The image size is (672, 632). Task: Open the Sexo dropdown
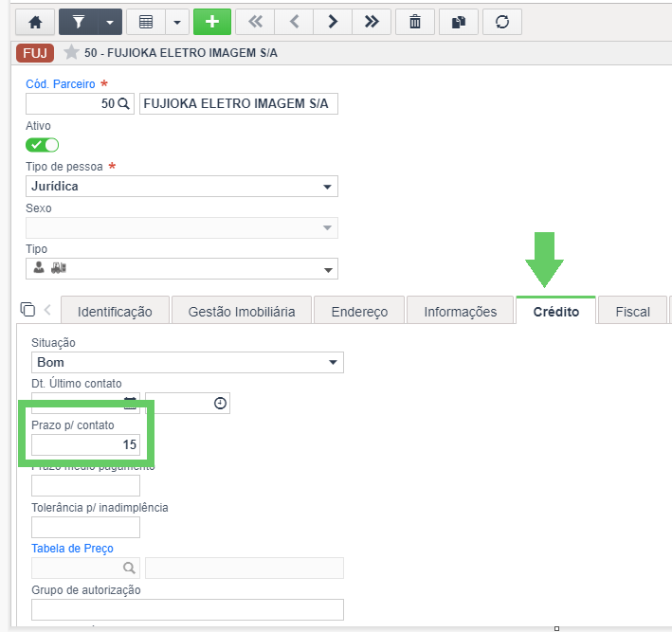[182, 227]
